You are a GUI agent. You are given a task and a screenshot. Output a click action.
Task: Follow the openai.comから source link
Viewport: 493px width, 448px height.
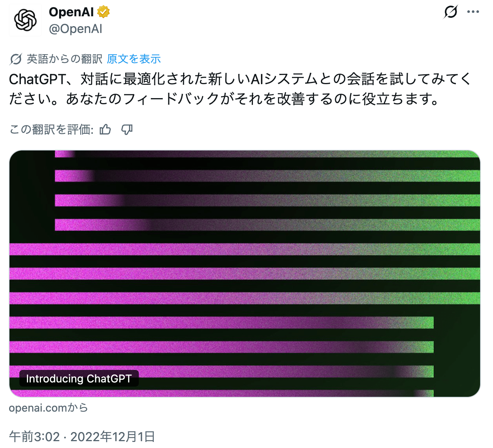click(48, 408)
